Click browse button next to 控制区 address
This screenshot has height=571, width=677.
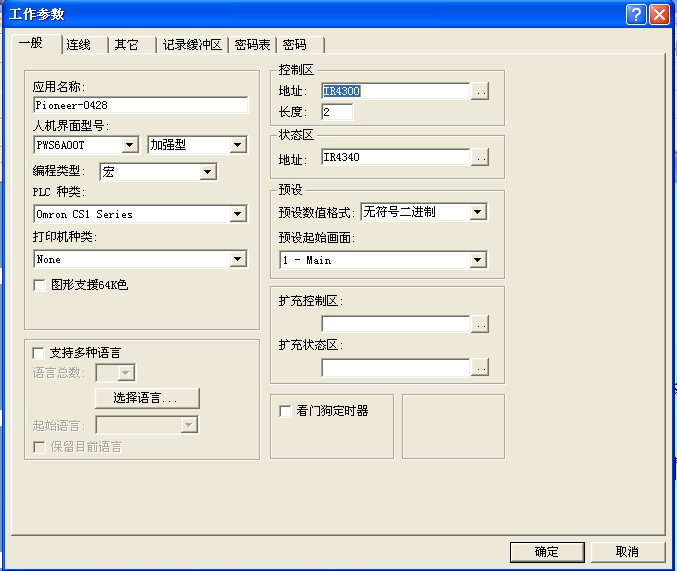[480, 92]
